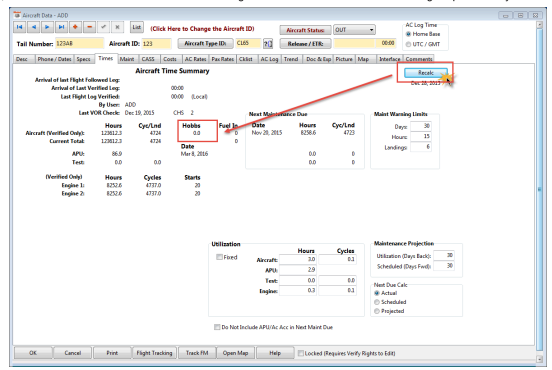
Task: Click the Recalc button
Action: pyautogui.click(x=426, y=73)
